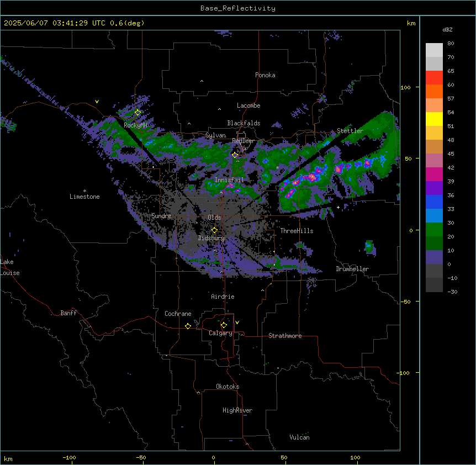This screenshot has width=476, height=465.
Task: Click the yellow V marker east of Calgary's diamond
Action: (x=237, y=323)
